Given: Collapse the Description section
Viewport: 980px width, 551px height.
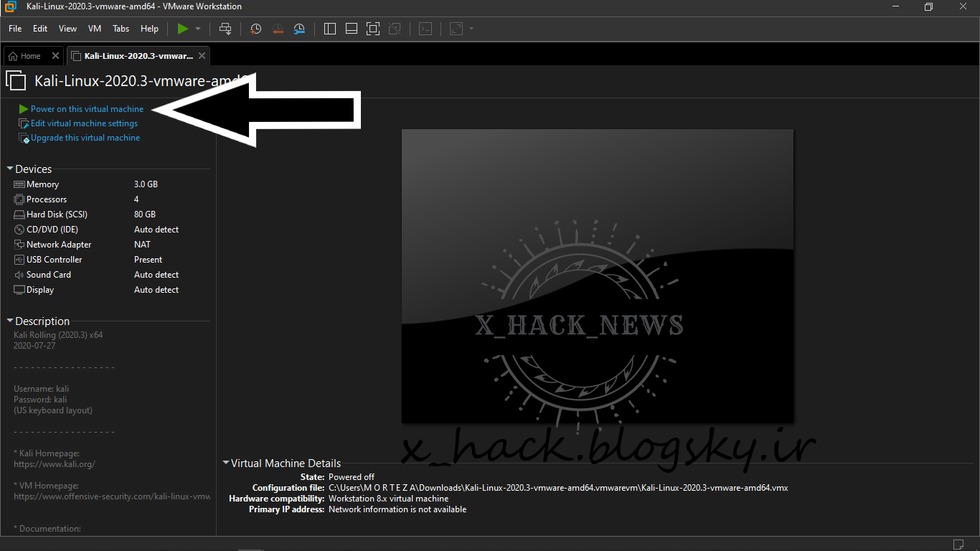Looking at the screenshot, I should pyautogui.click(x=10, y=321).
